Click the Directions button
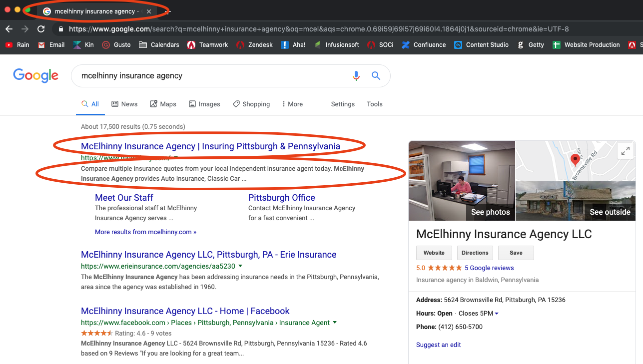The width and height of the screenshot is (643, 364). tap(475, 253)
